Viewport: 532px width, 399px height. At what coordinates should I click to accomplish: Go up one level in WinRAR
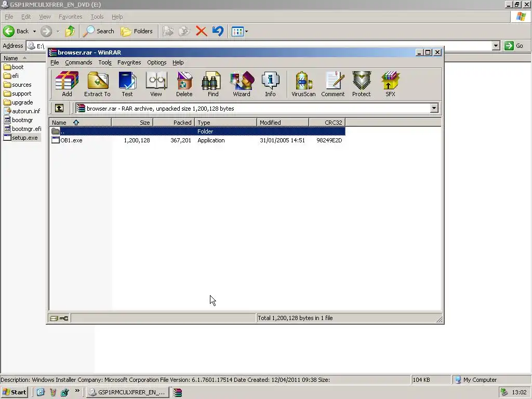pos(59,108)
